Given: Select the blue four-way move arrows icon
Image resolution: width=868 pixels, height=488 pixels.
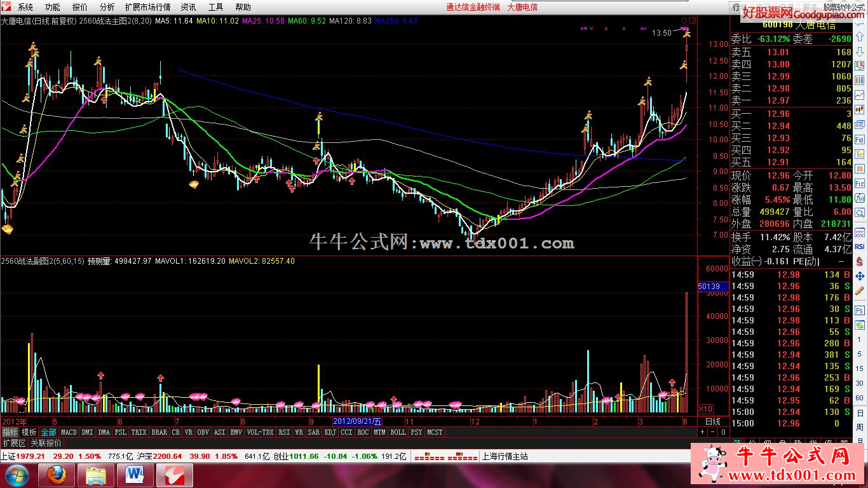Looking at the screenshot, I should coord(860,276).
